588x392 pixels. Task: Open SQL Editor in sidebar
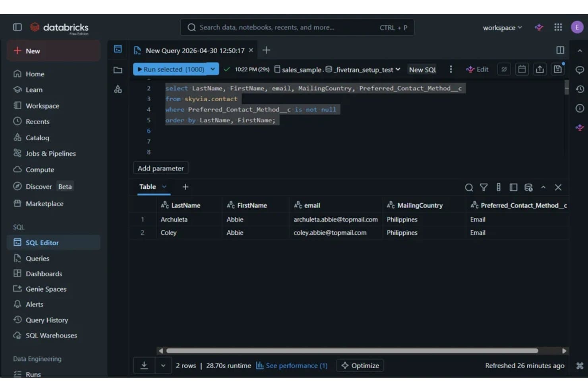pos(54,243)
